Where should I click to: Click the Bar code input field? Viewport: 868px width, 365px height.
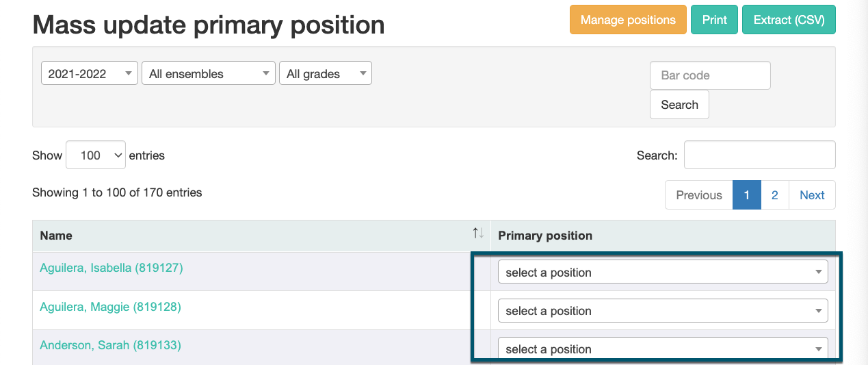[709, 75]
